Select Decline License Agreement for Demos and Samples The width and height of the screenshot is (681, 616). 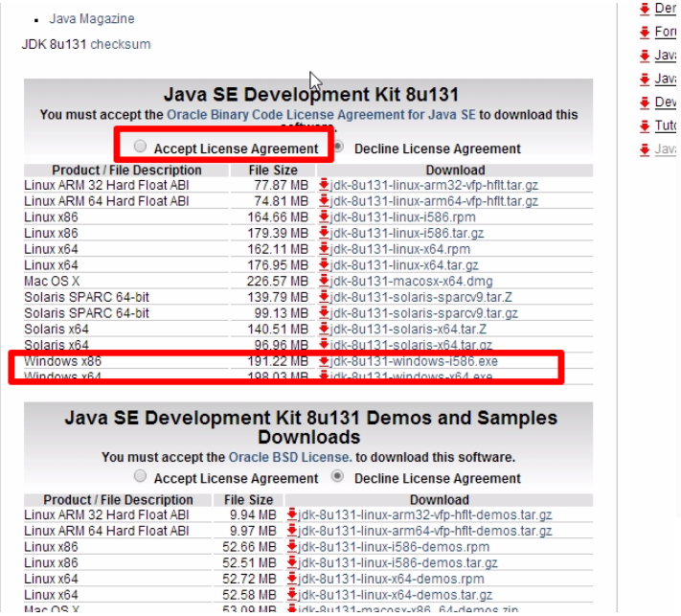(337, 476)
